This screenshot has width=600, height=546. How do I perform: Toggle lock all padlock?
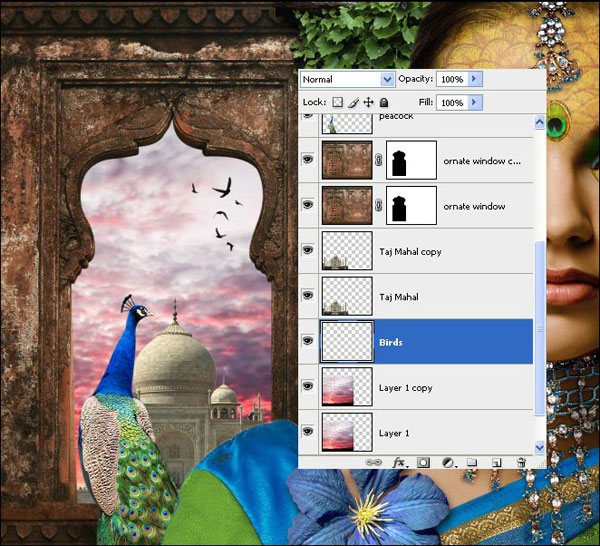pos(384,102)
